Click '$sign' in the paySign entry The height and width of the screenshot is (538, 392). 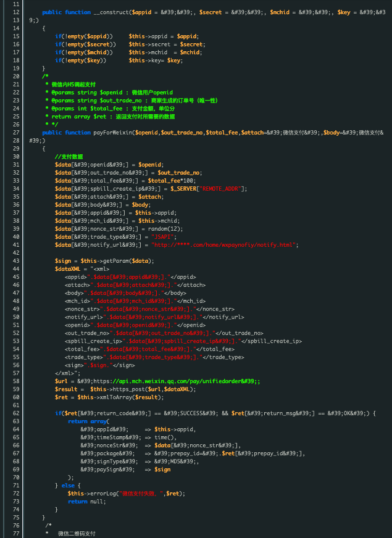(x=162, y=470)
